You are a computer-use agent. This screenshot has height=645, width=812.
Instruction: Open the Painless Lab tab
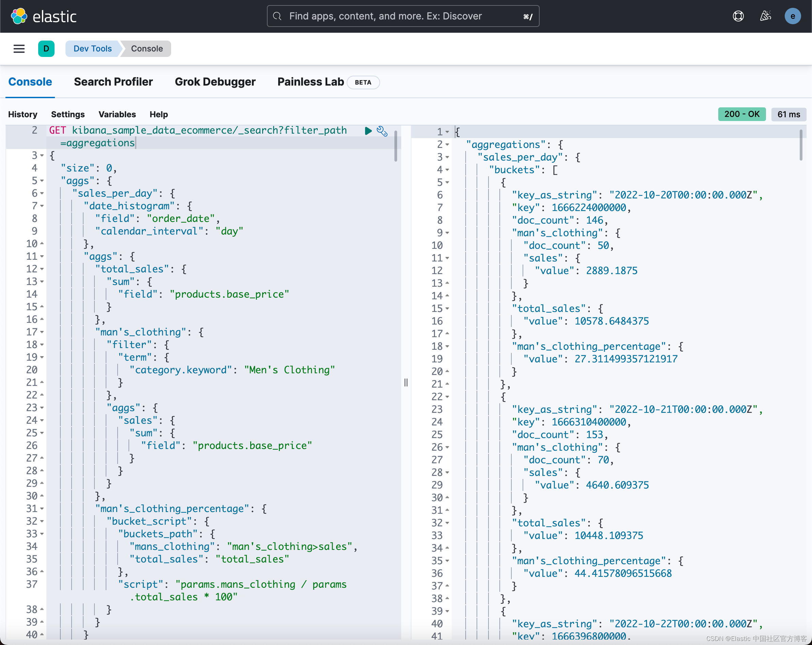pyautogui.click(x=310, y=82)
